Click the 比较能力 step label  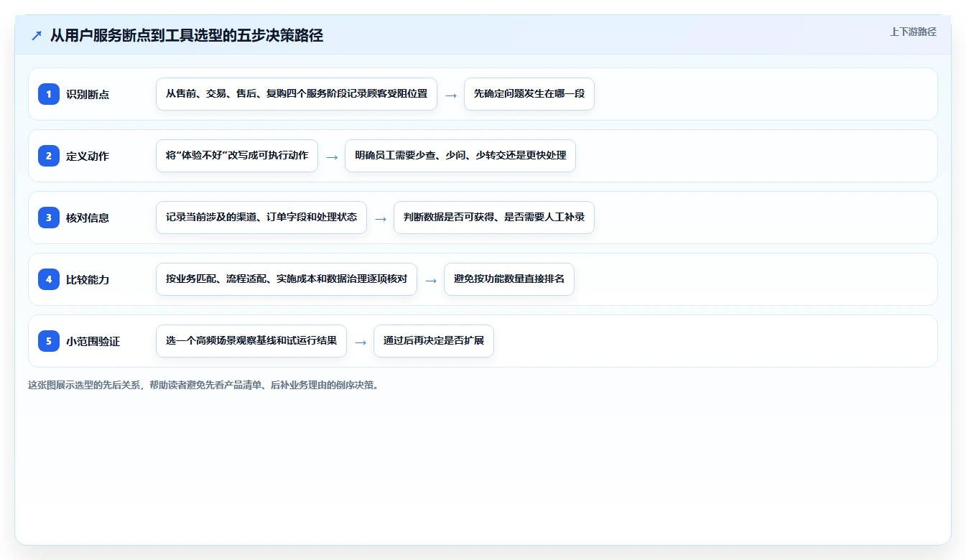point(88,279)
